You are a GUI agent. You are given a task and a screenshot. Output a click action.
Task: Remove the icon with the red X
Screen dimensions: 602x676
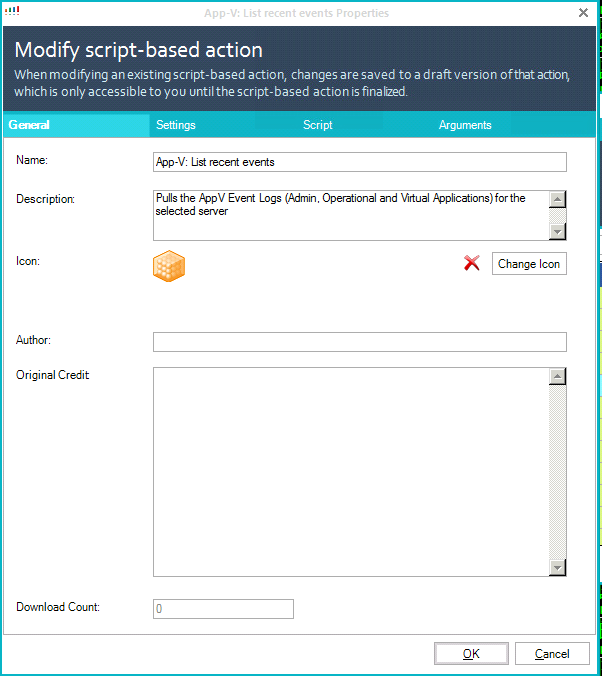(472, 264)
